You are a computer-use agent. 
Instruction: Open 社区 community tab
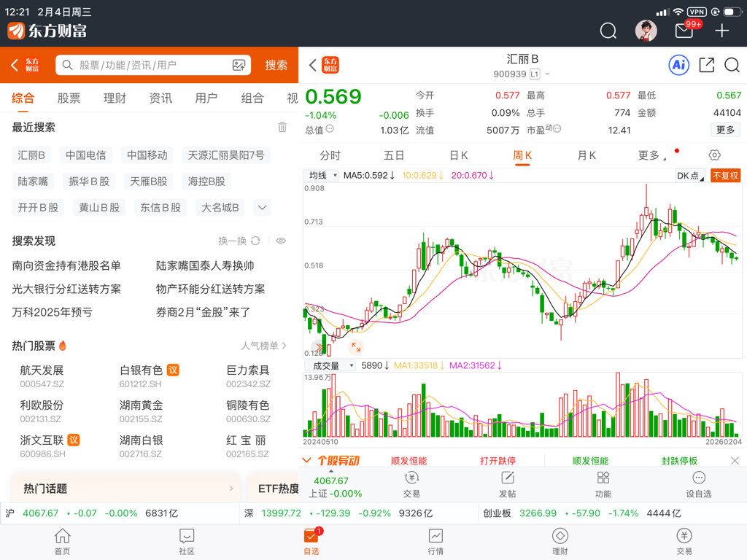187,542
